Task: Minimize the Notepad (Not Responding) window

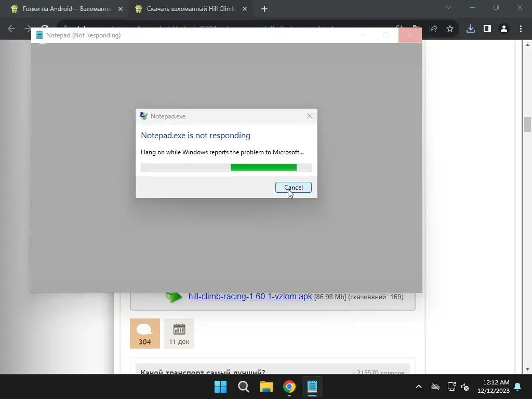Action: pos(363,35)
